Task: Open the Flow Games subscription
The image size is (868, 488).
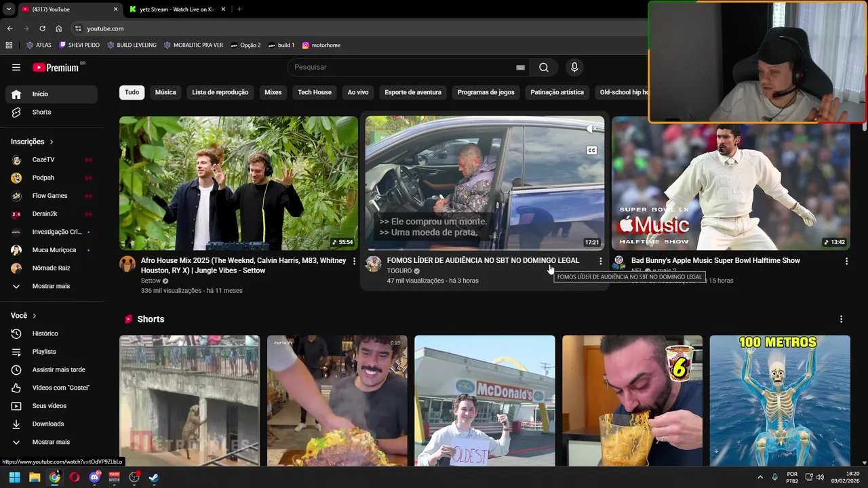Action: [x=52, y=196]
